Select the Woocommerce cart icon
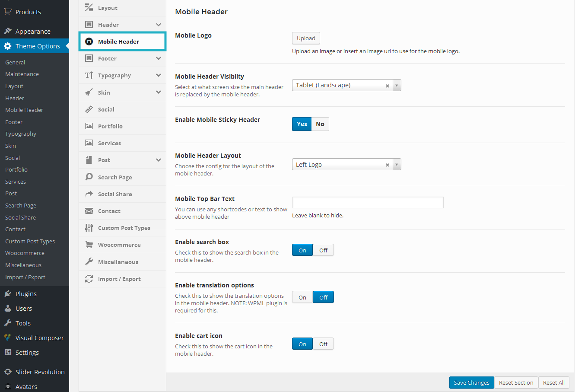The height and width of the screenshot is (392, 575). pyautogui.click(x=89, y=245)
